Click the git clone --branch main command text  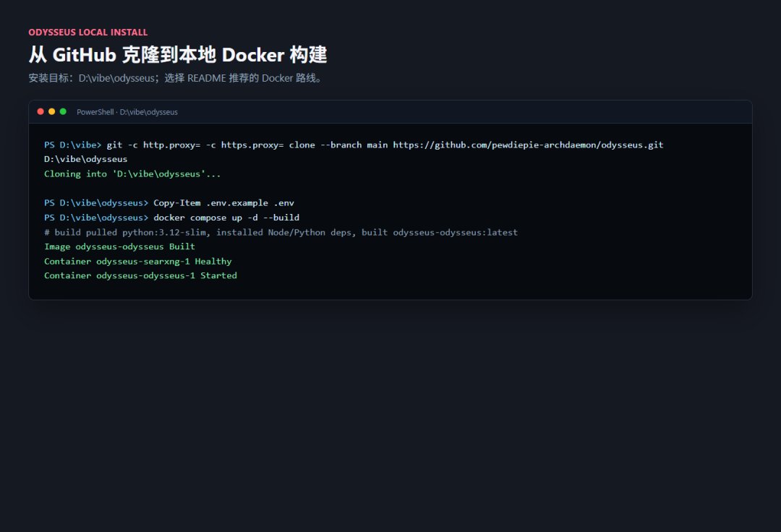[385, 145]
